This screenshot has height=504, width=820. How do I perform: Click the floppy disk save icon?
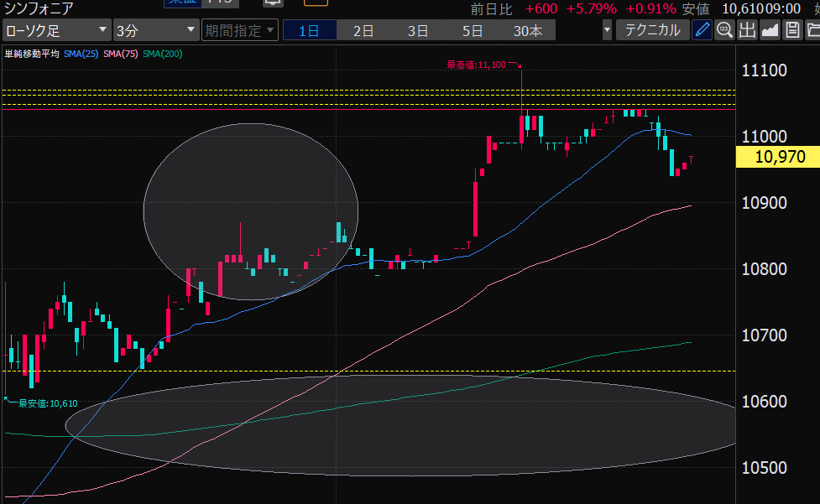[791, 31]
